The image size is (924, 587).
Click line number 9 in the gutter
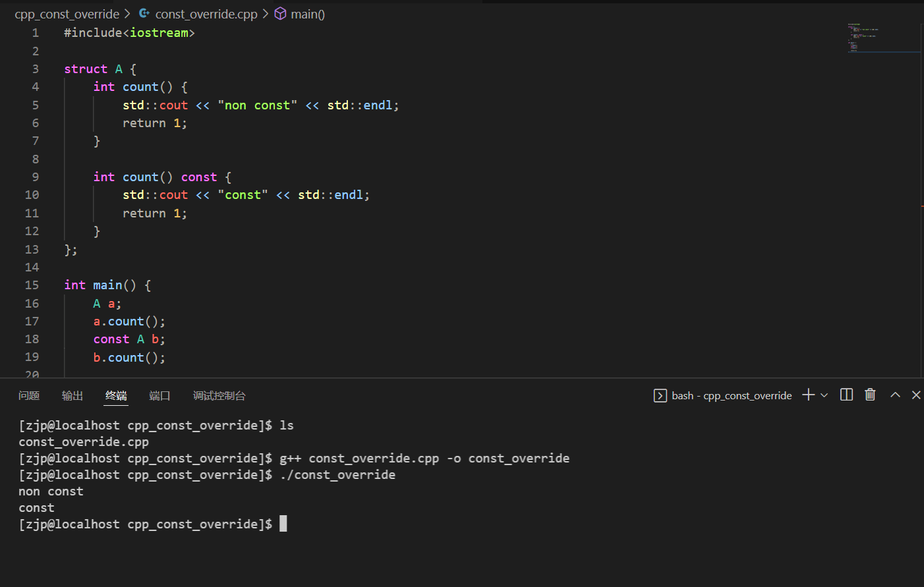click(36, 177)
